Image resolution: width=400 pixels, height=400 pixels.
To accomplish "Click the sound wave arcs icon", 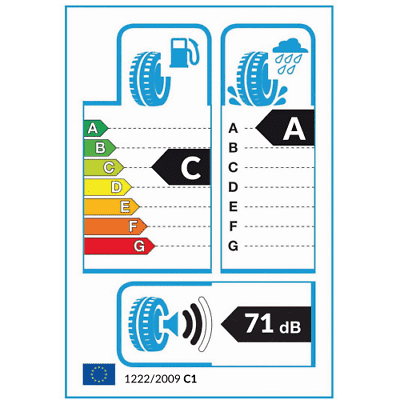I will (197, 324).
